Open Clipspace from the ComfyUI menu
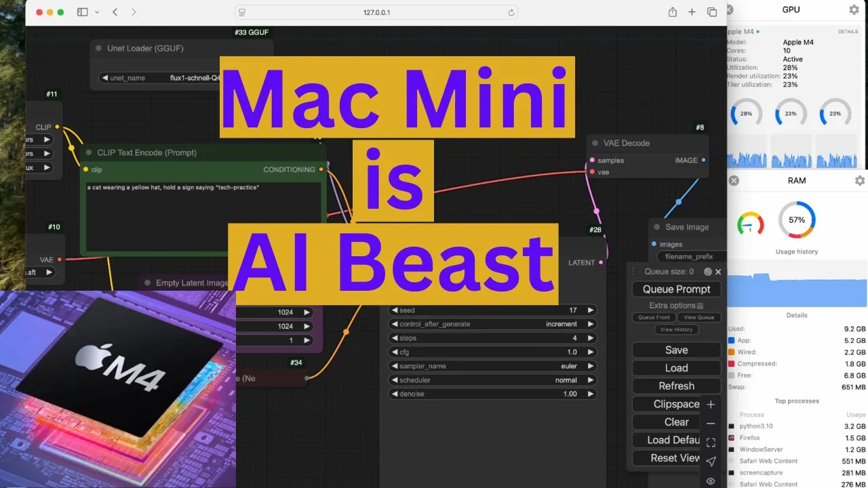Viewport: 868px width, 488px height. (x=667, y=403)
